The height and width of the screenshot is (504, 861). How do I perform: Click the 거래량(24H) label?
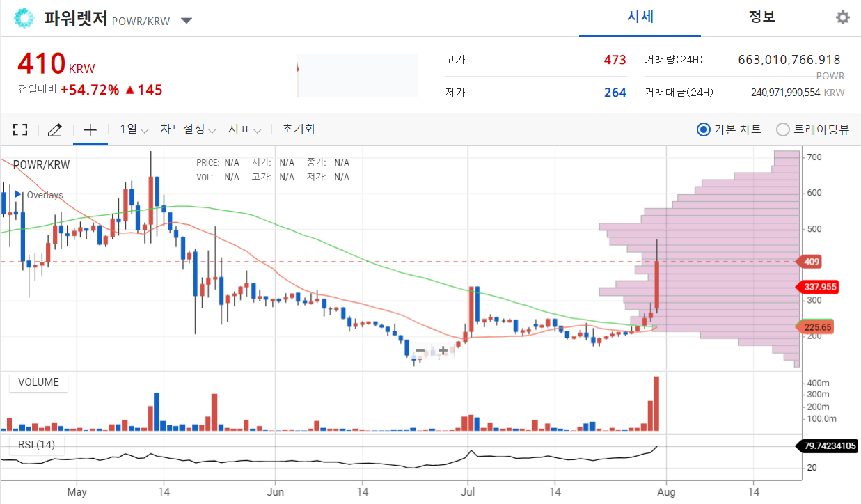(674, 60)
